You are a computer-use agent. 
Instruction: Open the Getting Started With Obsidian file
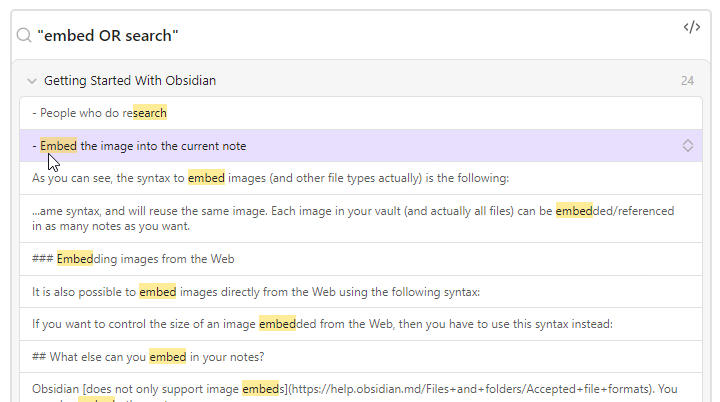pos(130,81)
